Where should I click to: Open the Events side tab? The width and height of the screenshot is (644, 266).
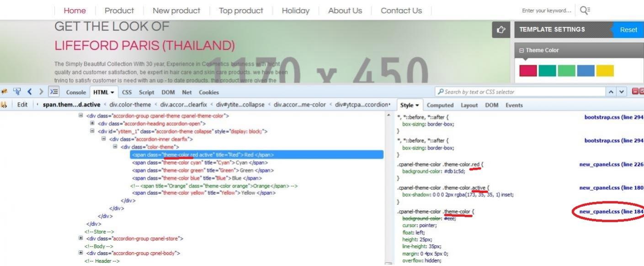click(514, 105)
